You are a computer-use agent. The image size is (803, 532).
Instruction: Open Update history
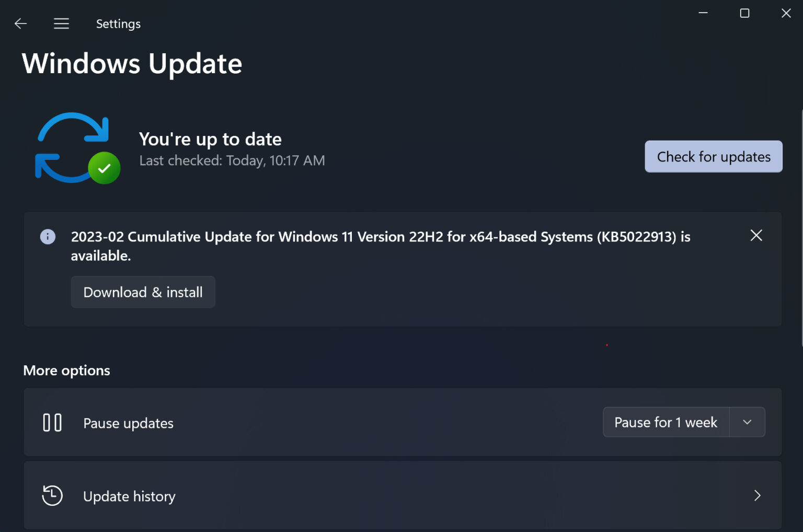[129, 495]
